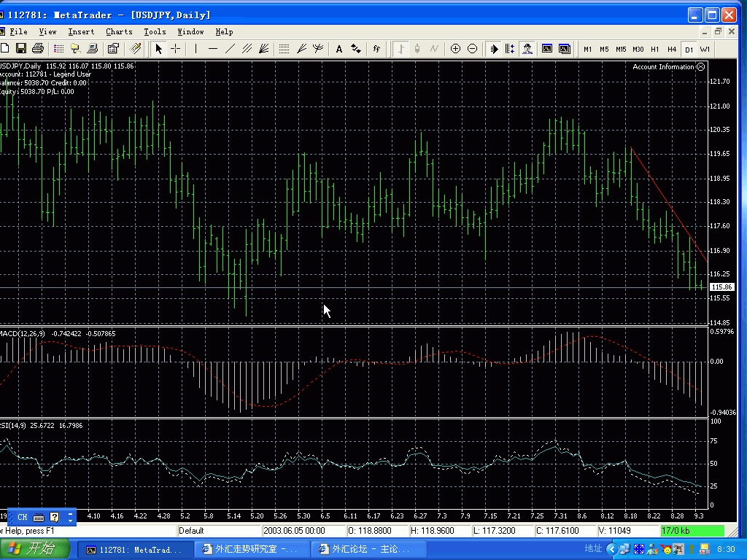Switch chart to candlestick mode
747x560 pixels.
(x=417, y=49)
